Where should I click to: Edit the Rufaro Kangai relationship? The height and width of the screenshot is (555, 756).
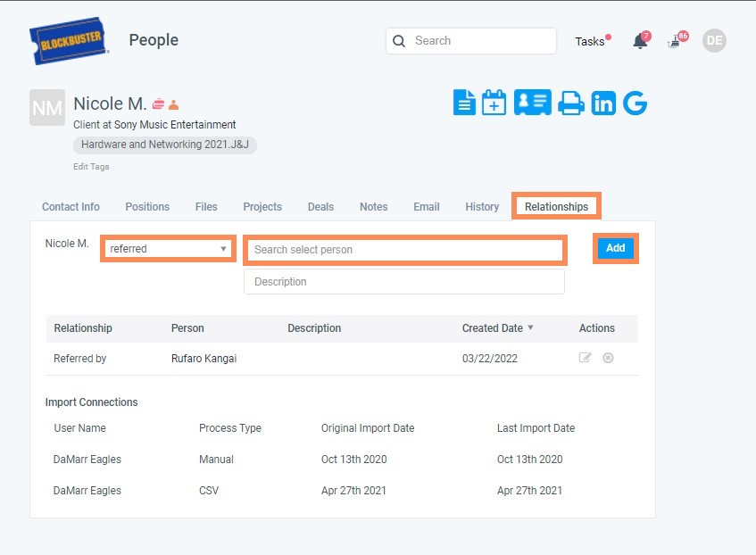click(x=586, y=357)
